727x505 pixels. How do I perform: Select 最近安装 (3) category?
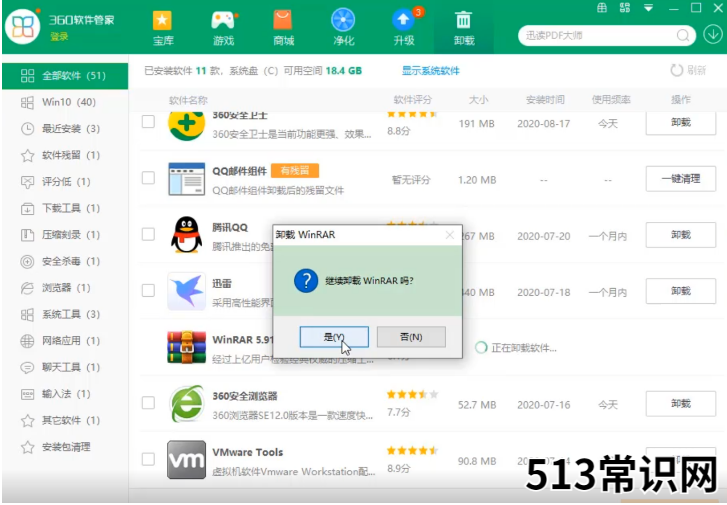tap(65, 128)
